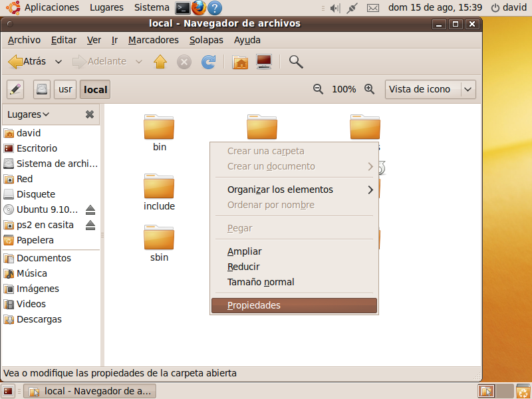Viewport: 532px width, 399px height.
Task: Launch Firefox from the top panel
Action: [198, 8]
